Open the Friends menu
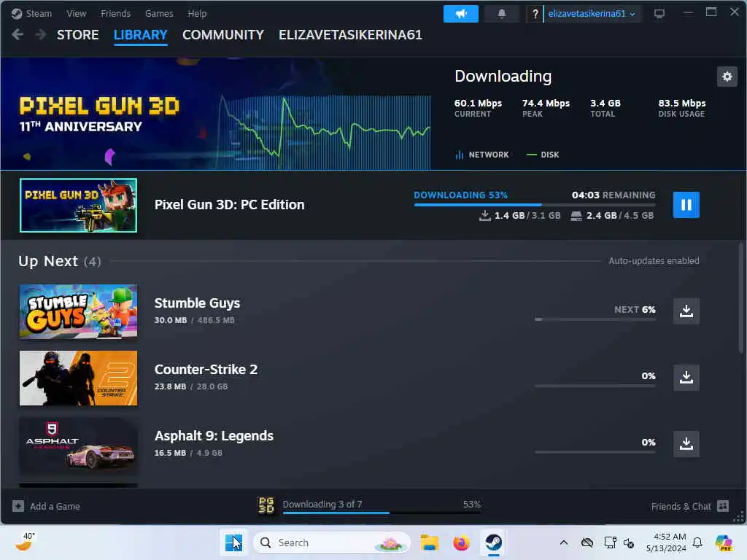This screenshot has height=560, width=747. (x=116, y=14)
